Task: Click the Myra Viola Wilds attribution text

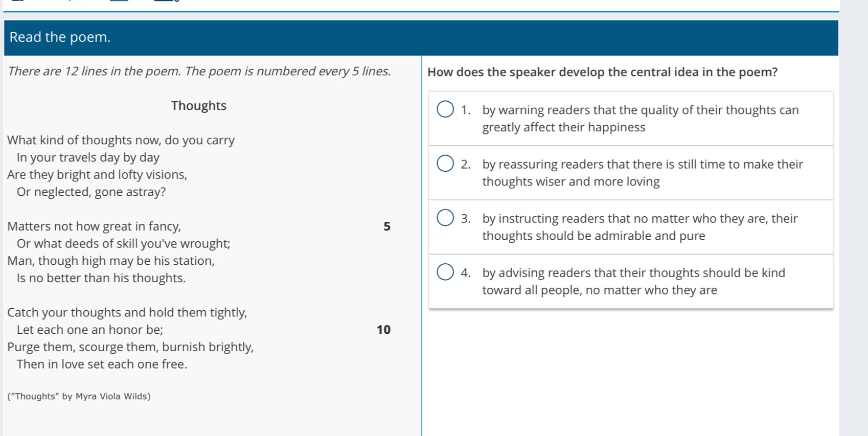Action: tap(79, 397)
